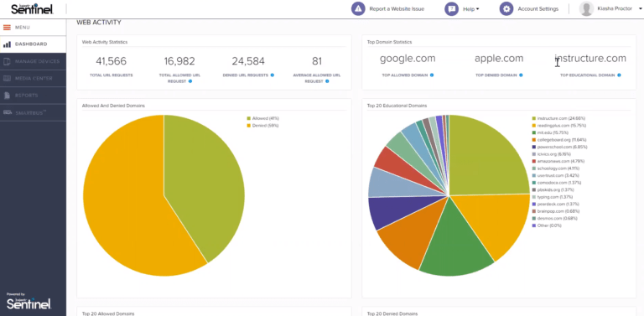Screen dimensions: 644x316
Task: Expand the Help dropdown arrow
Action: [x=477, y=9]
